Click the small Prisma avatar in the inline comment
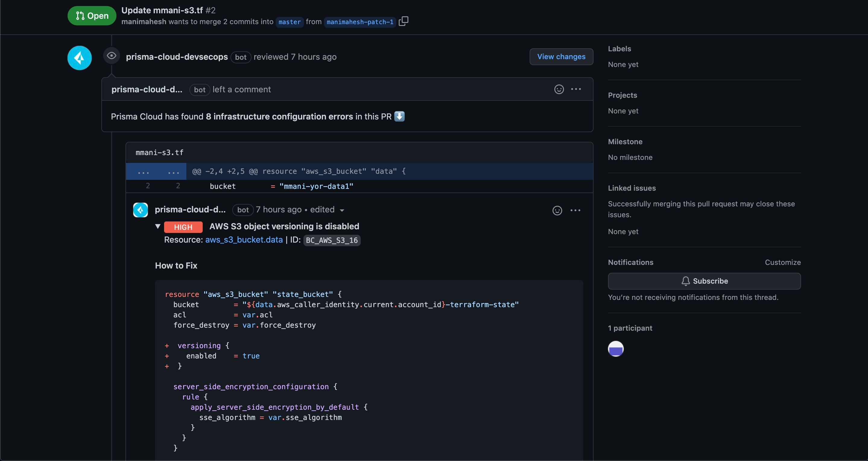Viewport: 868px width, 461px height. (x=141, y=210)
